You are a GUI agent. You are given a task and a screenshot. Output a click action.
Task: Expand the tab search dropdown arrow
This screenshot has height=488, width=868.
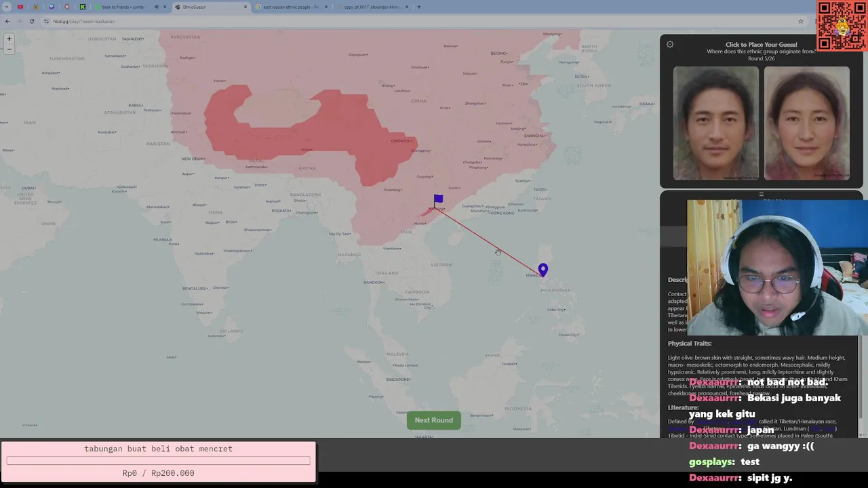tap(5, 7)
